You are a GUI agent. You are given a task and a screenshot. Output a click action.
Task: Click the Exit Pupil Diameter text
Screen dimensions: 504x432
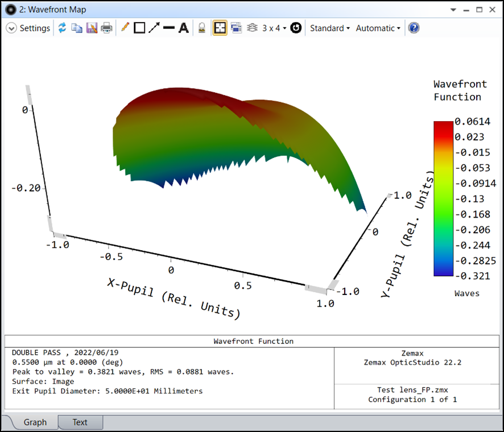pyautogui.click(x=108, y=391)
